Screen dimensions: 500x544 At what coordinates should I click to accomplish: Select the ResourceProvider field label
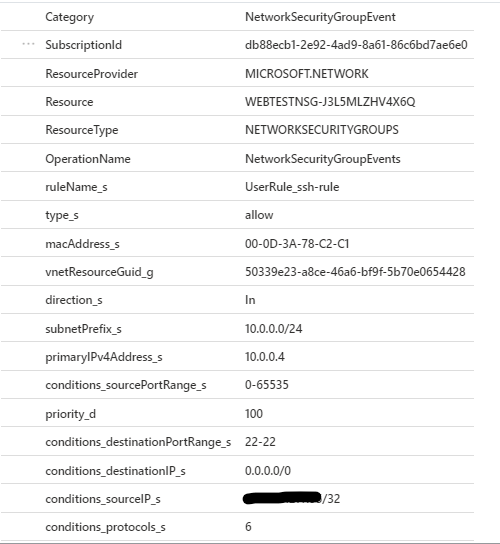pos(92,74)
